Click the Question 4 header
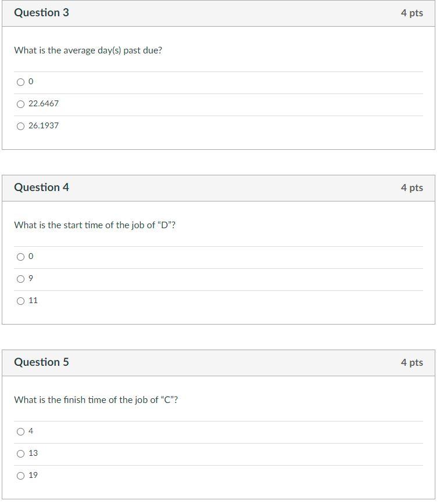Screen dimensions: 440x504 41,188
